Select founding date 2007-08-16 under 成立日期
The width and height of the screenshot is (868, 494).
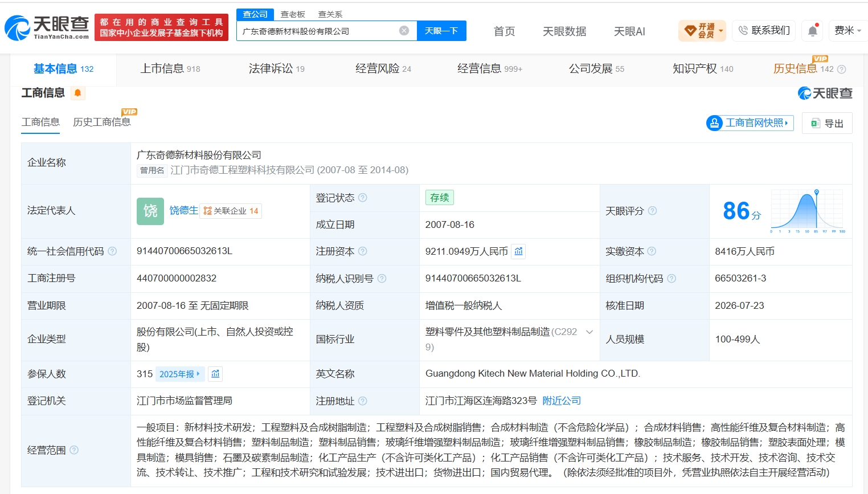[450, 224]
